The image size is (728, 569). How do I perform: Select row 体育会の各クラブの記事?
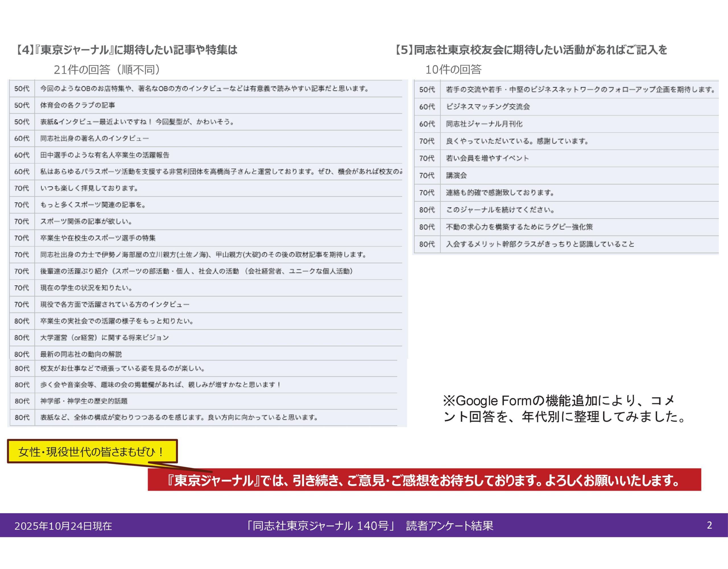point(78,105)
